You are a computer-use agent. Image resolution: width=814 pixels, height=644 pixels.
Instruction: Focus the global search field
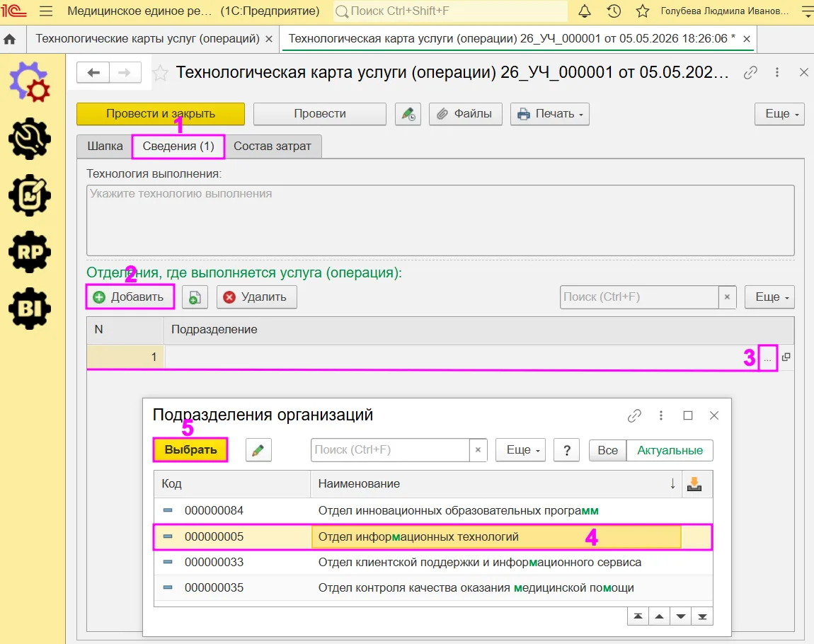click(x=451, y=11)
